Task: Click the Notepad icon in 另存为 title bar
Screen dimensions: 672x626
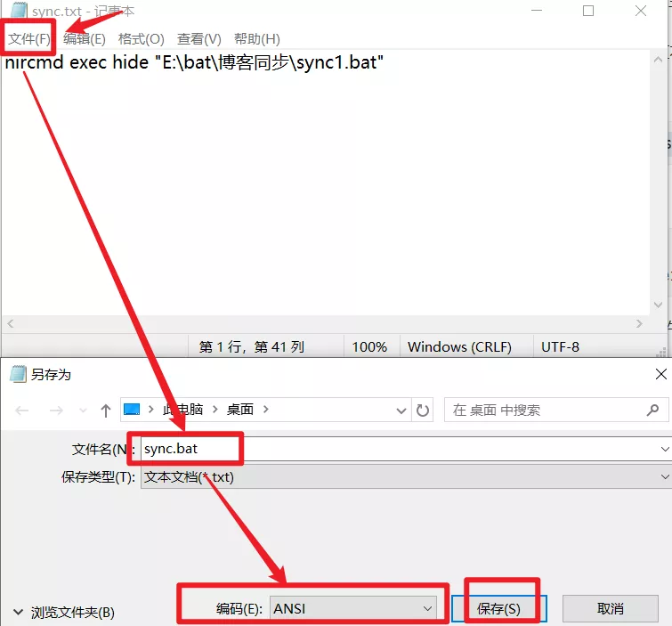Action: click(18, 374)
